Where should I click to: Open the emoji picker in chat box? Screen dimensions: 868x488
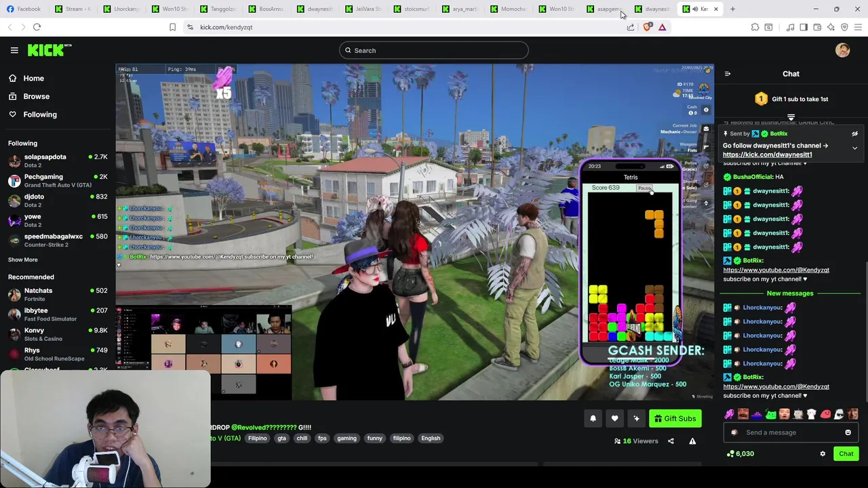[x=848, y=432]
